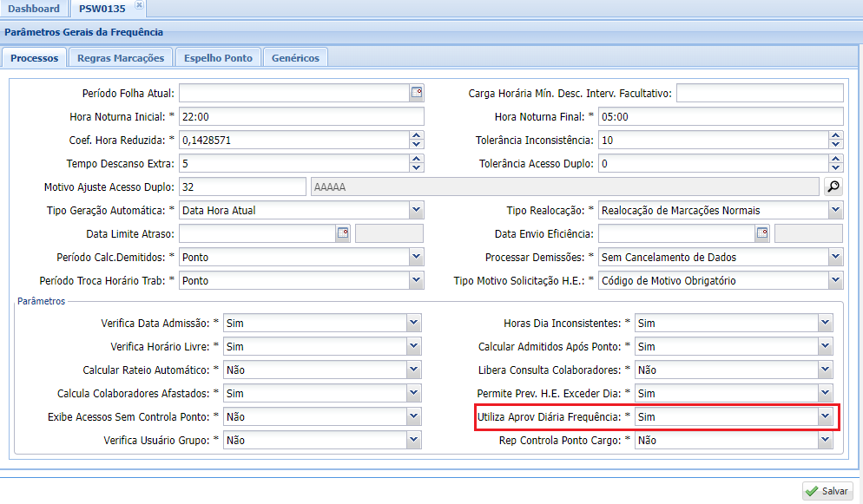Image resolution: width=863 pixels, height=504 pixels.
Task: Increase the Coef. Hora Reduzida value
Action: 417,135
